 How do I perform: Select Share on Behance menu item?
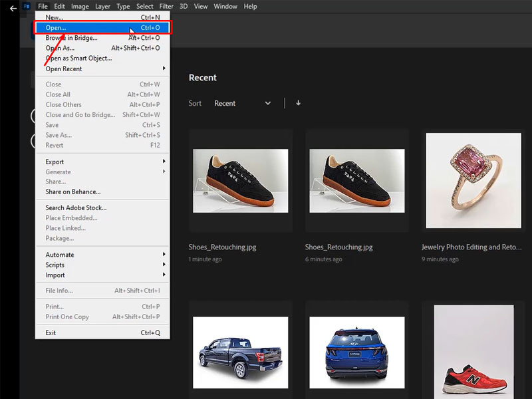coord(73,192)
